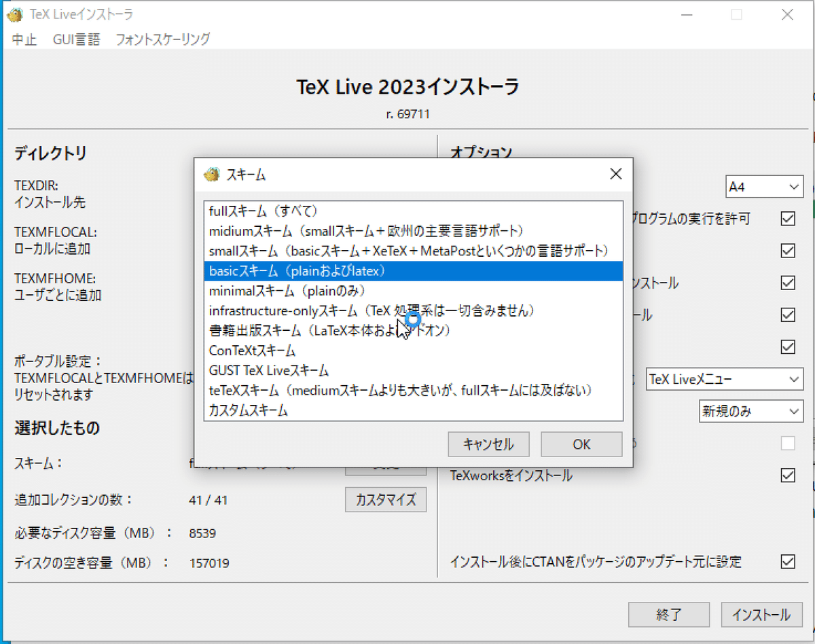
Task: Open the 中止 menu
Action: tap(24, 39)
